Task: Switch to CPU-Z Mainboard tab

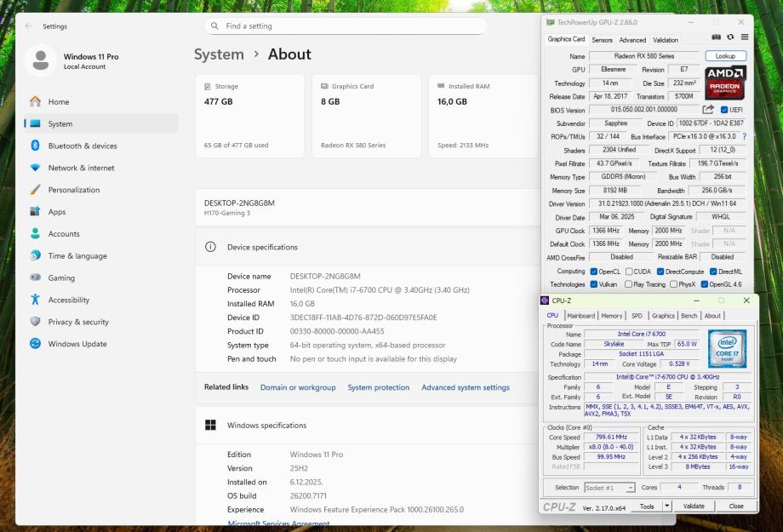Action: [581, 316]
